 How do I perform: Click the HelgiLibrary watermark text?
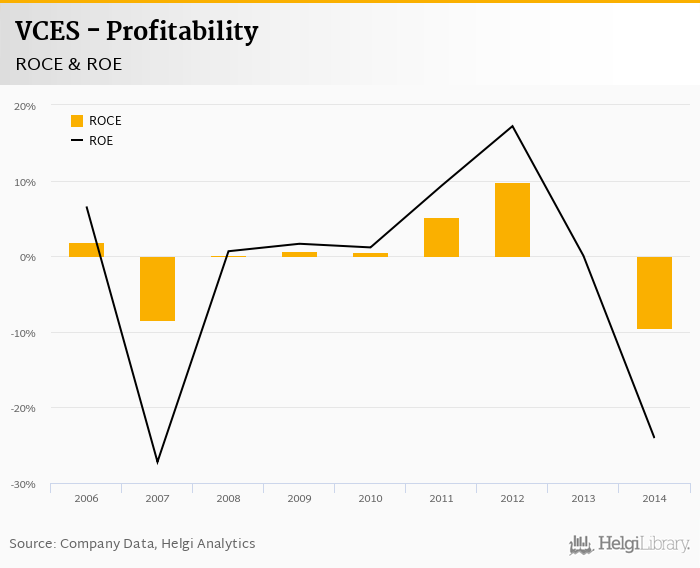coord(643,545)
